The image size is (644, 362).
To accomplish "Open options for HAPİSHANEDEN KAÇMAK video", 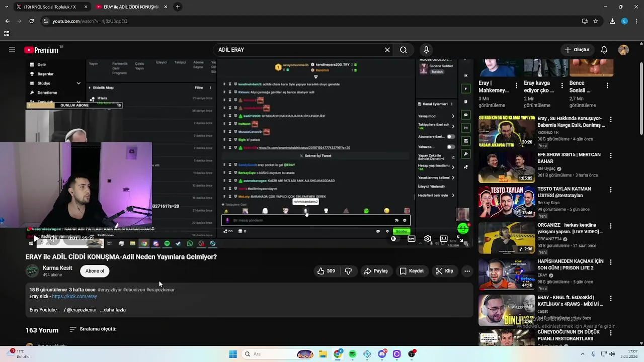I will [x=611, y=262].
